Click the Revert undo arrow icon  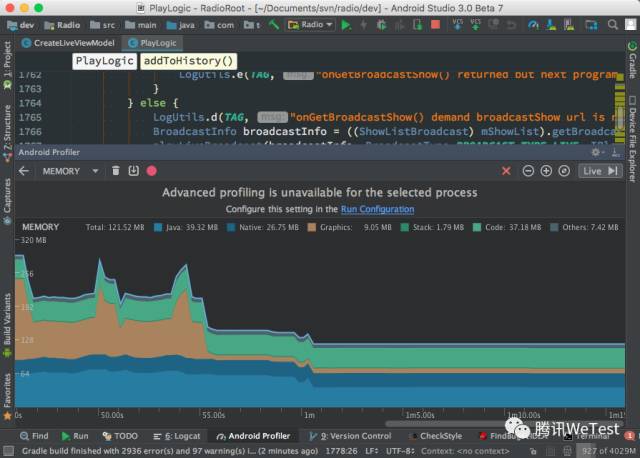[x=511, y=25]
